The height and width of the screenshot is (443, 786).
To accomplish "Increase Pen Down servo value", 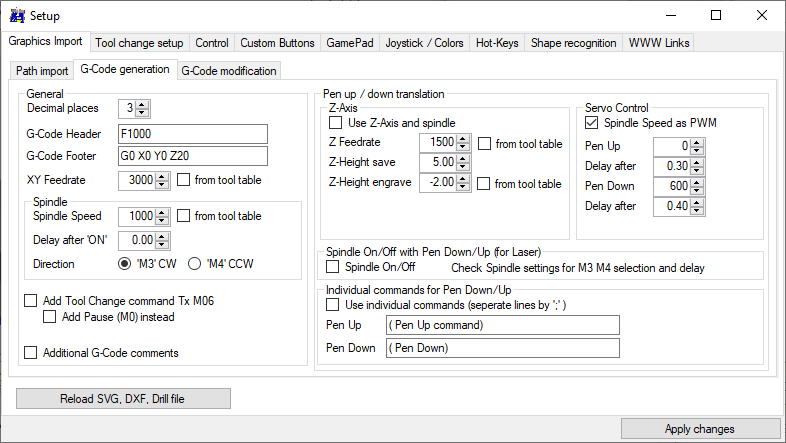I will click(x=697, y=182).
